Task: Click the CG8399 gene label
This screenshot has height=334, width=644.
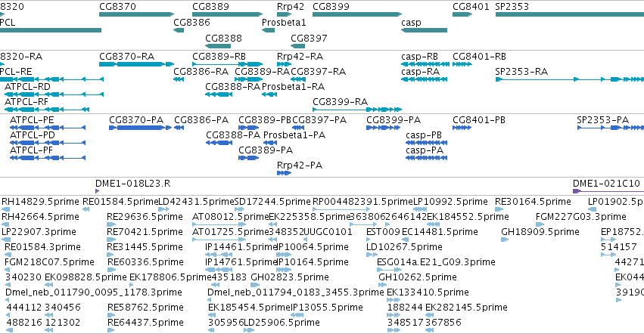Action: click(331, 7)
